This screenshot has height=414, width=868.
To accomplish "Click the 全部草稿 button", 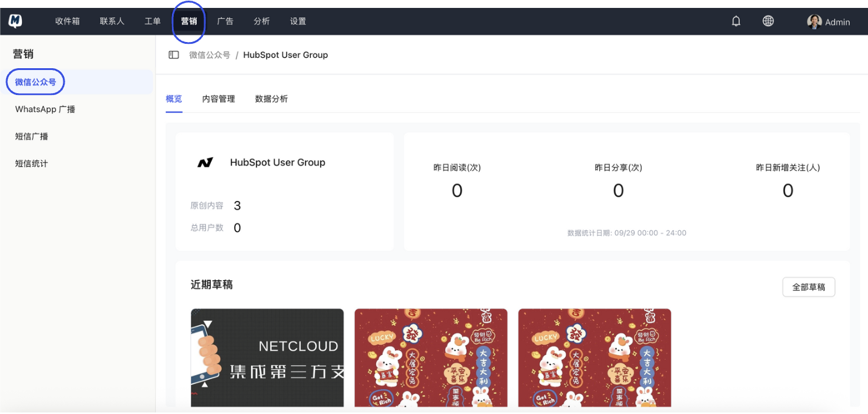I will (x=808, y=286).
